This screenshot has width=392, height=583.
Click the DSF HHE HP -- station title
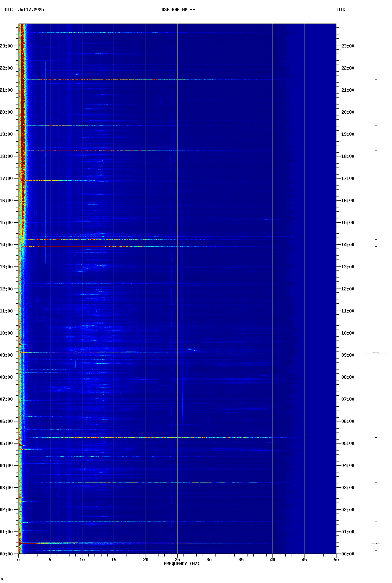point(178,10)
